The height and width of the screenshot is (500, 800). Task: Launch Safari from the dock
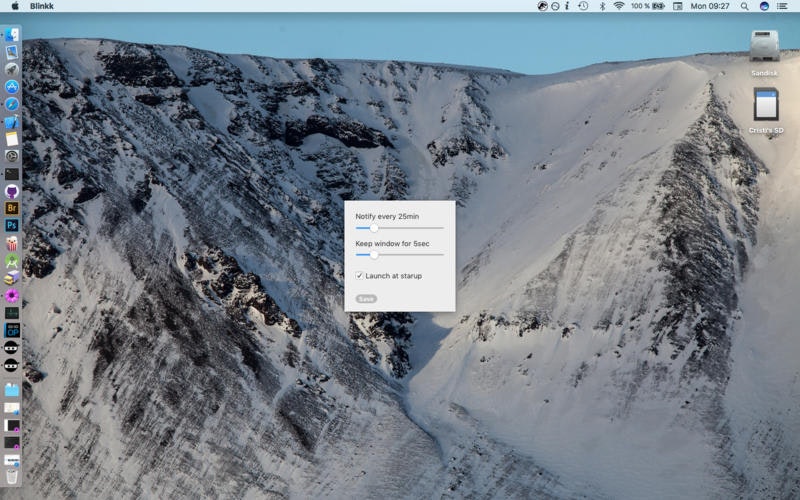[12, 104]
